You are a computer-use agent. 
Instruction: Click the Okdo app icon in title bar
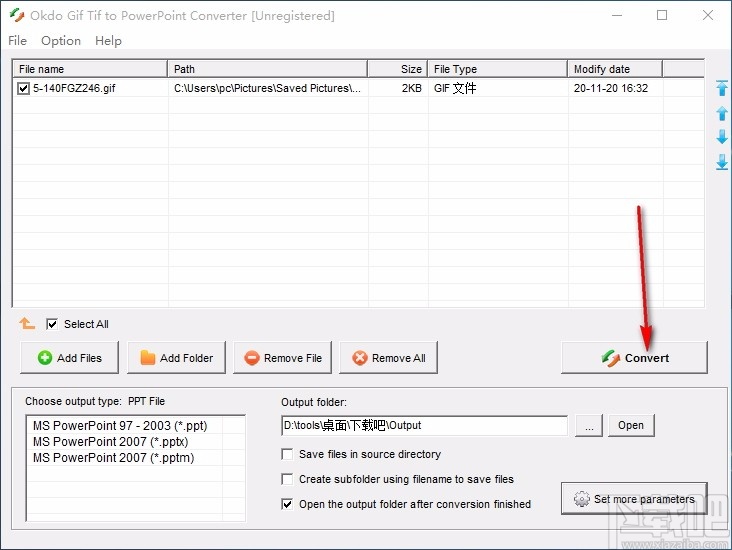pos(17,15)
